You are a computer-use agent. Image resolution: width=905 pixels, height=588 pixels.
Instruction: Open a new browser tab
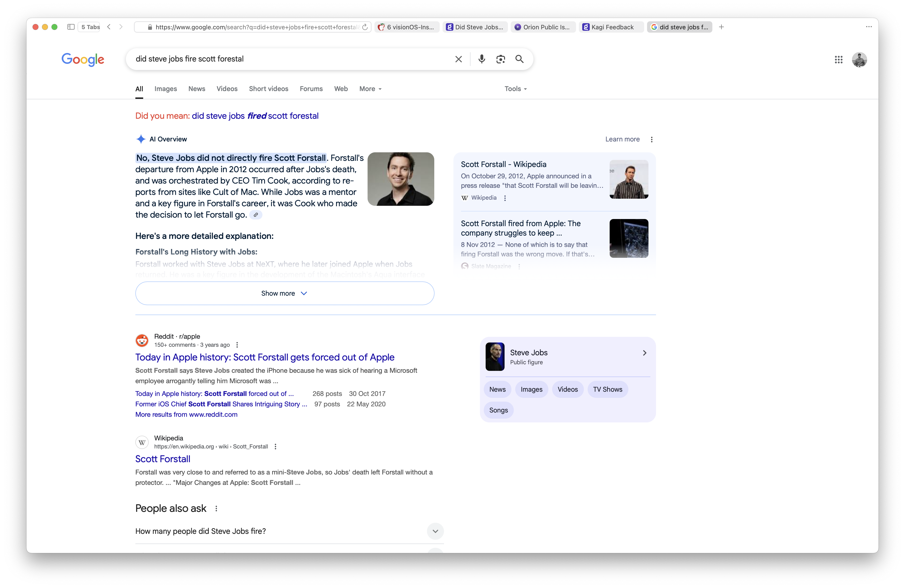721,27
